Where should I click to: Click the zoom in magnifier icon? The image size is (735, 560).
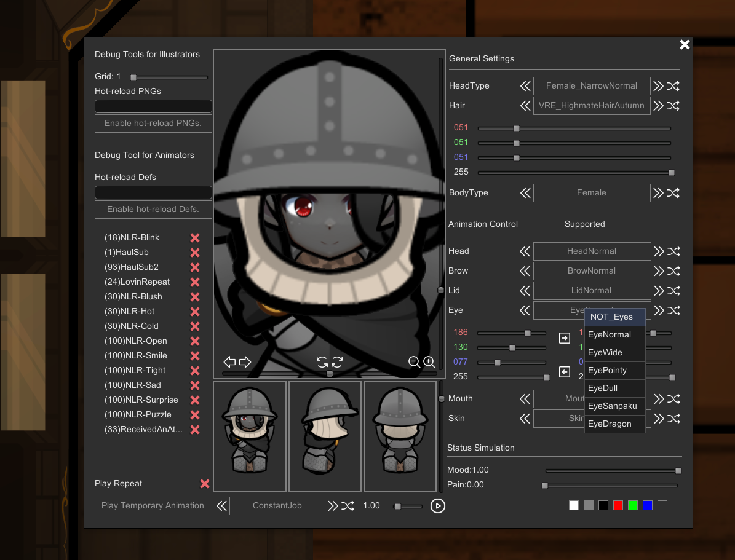429,362
